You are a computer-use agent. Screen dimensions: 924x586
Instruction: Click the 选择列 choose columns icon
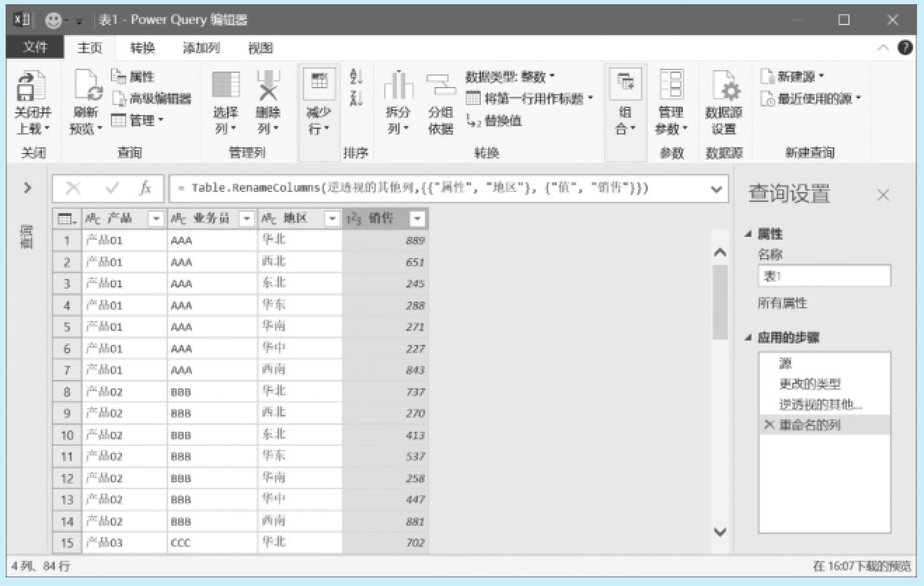coord(225,87)
